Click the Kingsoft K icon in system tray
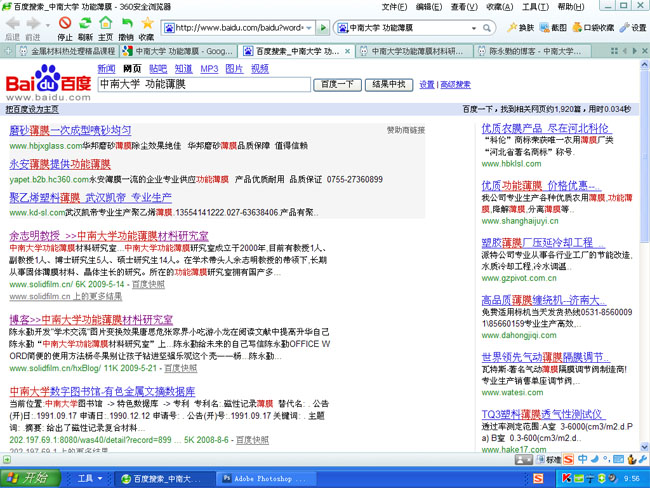The image size is (650, 488). click(x=566, y=478)
